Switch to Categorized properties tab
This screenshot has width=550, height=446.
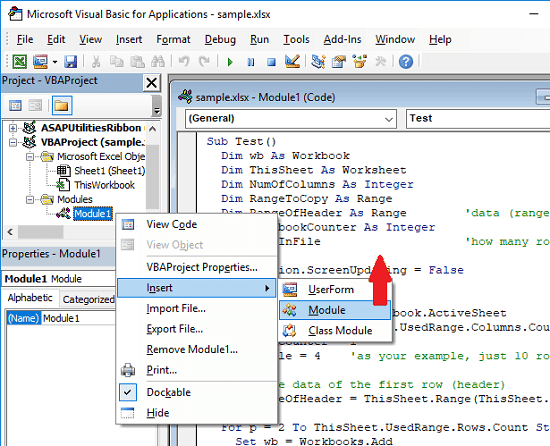[x=88, y=299]
